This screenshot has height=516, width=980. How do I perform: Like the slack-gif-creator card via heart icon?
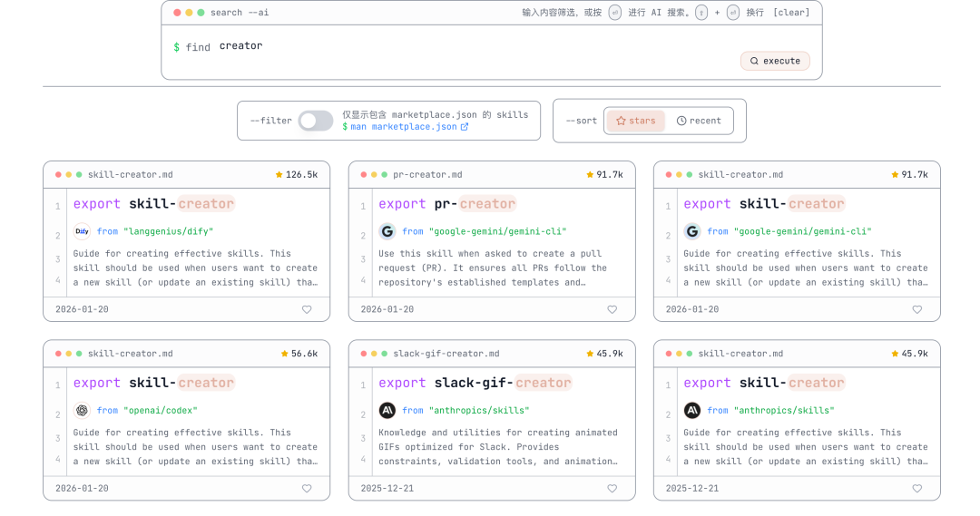tap(612, 489)
